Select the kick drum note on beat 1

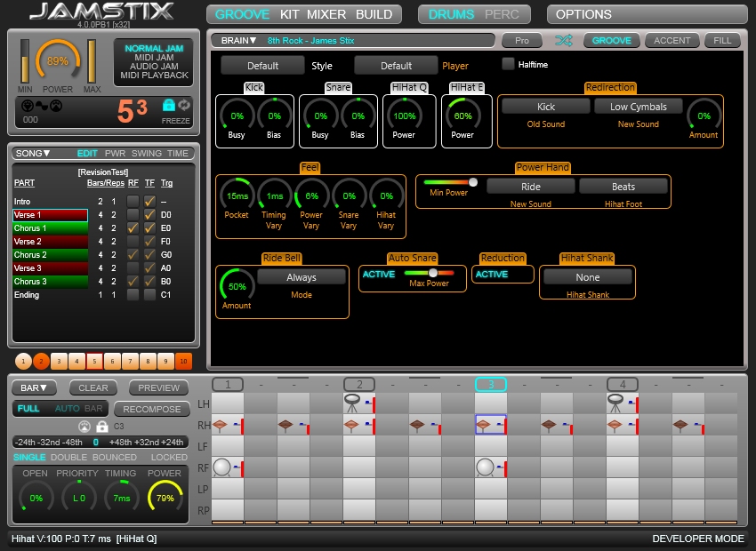[x=222, y=467]
